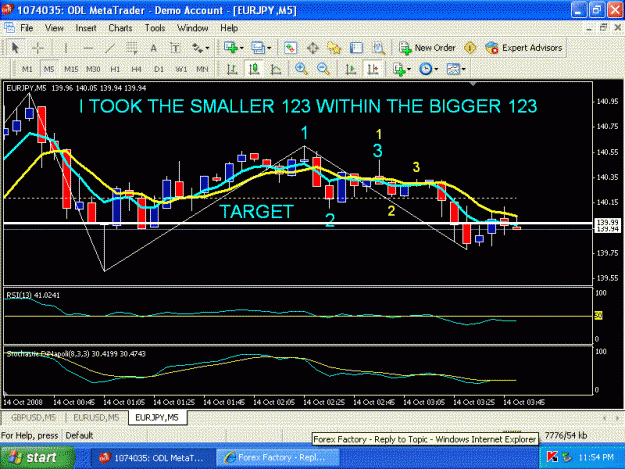The width and height of the screenshot is (625, 469).
Task: Switch to W1 timeframe
Action: pyautogui.click(x=181, y=69)
